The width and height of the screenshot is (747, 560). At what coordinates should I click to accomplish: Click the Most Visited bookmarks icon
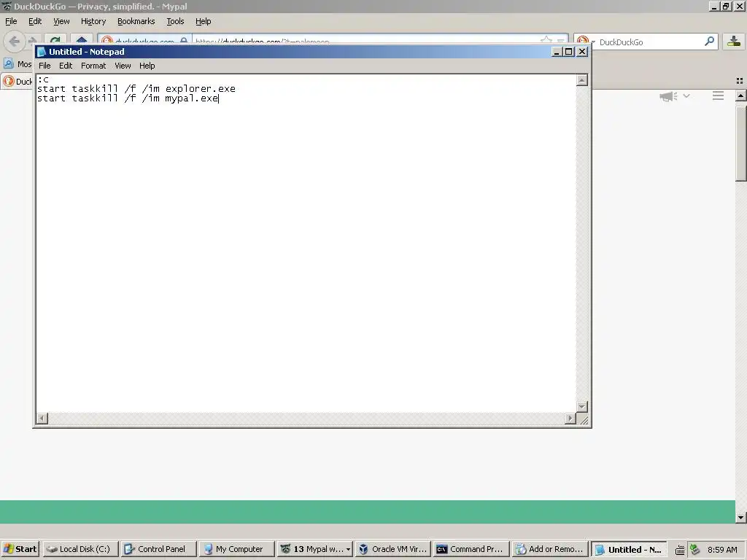click(9, 63)
